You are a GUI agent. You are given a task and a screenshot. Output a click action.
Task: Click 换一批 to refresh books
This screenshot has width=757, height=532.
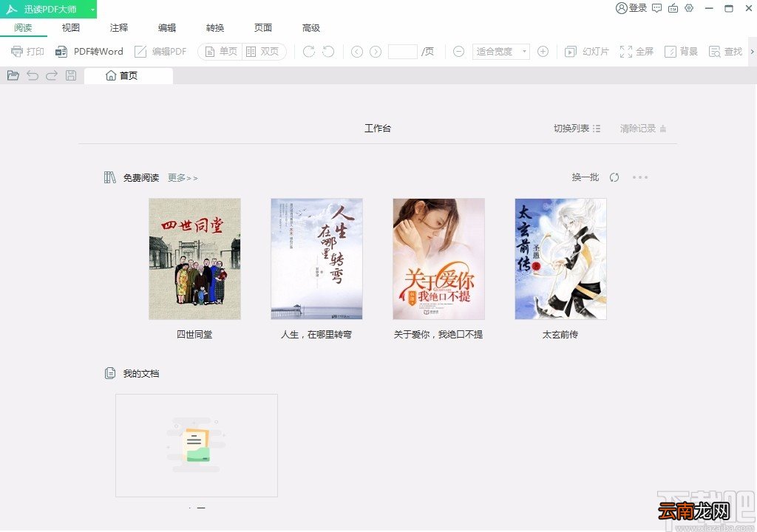coord(585,177)
